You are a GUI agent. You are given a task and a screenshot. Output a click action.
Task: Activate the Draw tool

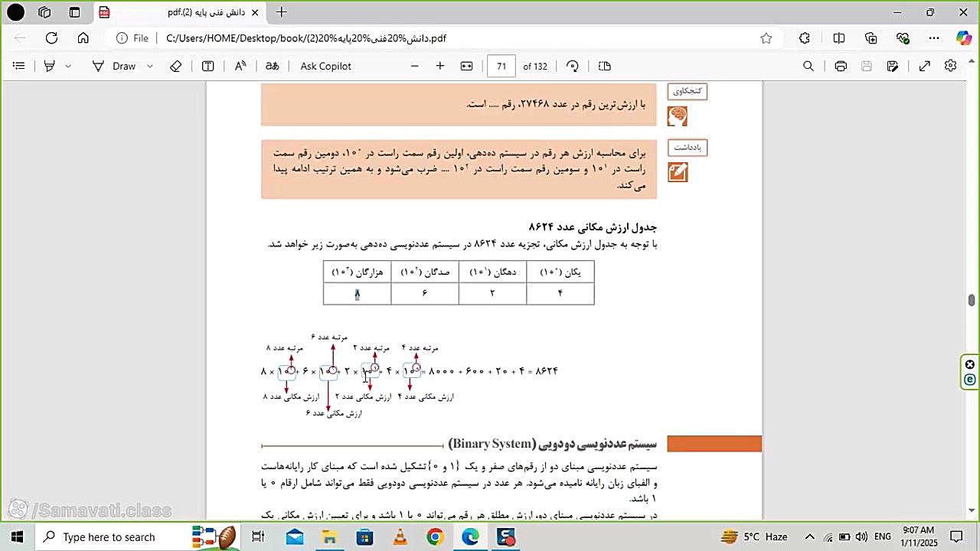coord(114,66)
